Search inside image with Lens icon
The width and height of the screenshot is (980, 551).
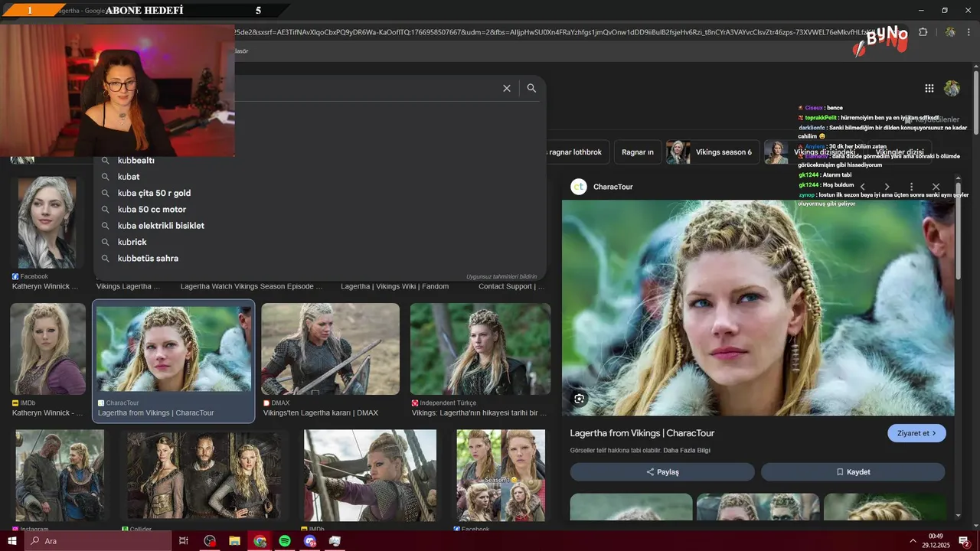click(579, 399)
